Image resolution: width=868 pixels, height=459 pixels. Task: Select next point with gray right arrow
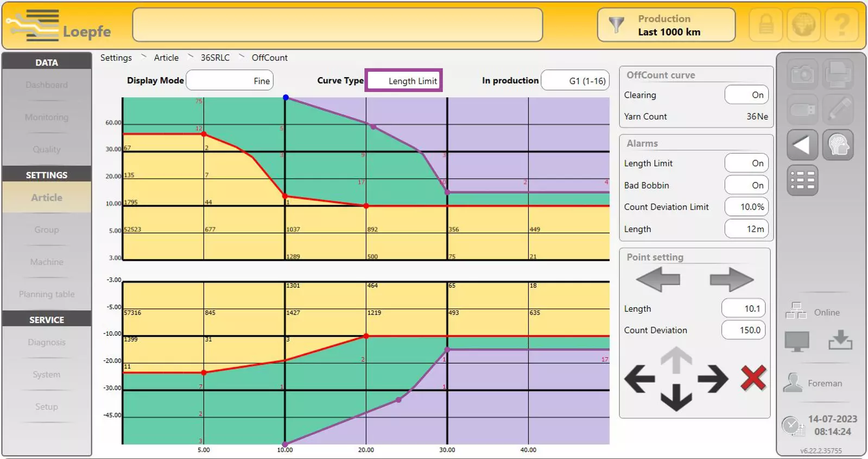click(731, 280)
